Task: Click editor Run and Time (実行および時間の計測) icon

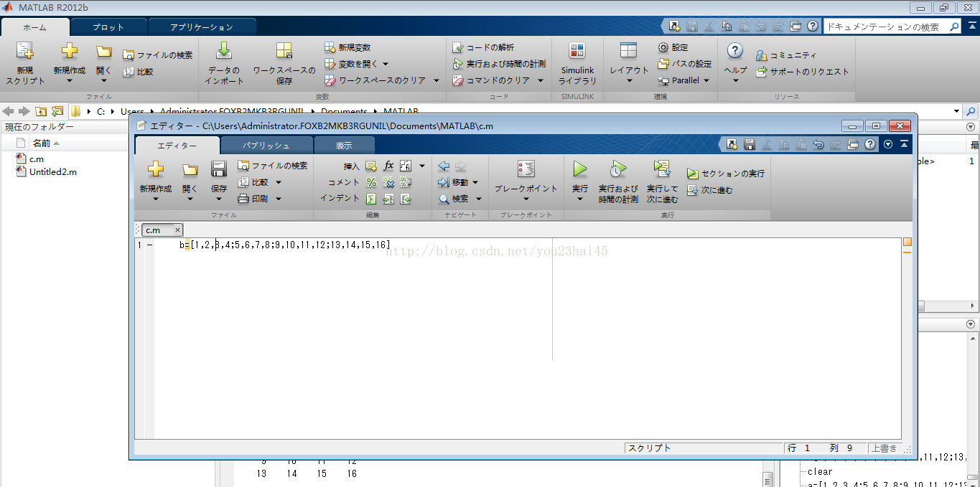Action: pyautogui.click(x=618, y=169)
